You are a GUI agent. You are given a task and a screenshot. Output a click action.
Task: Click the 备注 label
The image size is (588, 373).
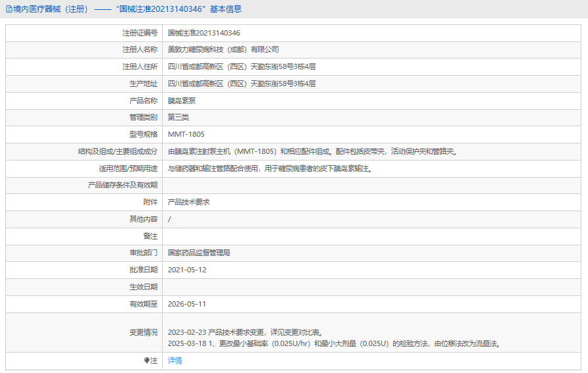(150, 236)
